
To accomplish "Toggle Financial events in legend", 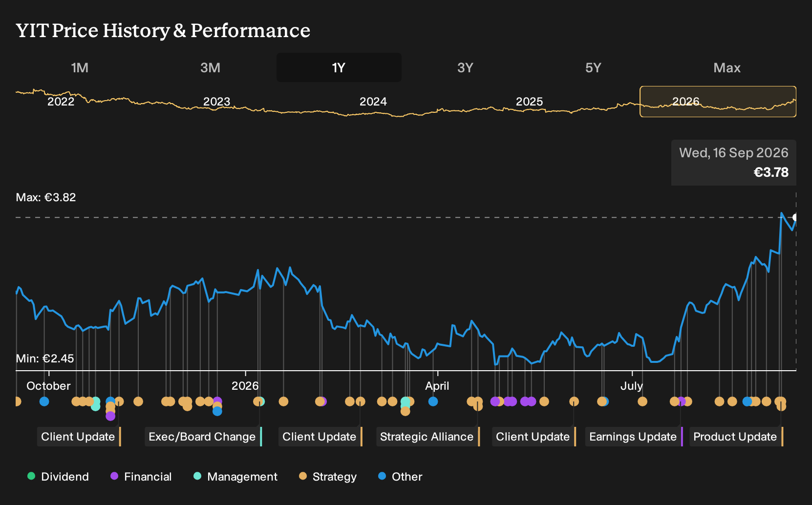I will [x=141, y=477].
